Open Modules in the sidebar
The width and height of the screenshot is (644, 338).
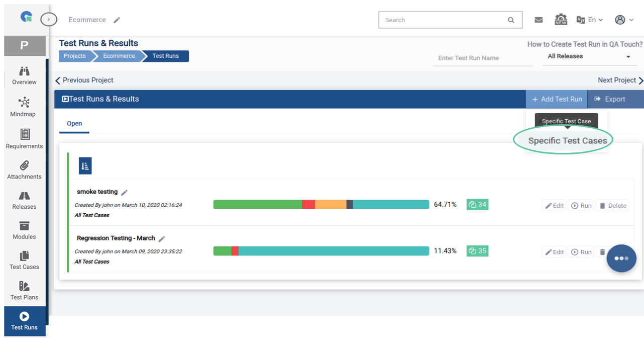pyautogui.click(x=24, y=230)
